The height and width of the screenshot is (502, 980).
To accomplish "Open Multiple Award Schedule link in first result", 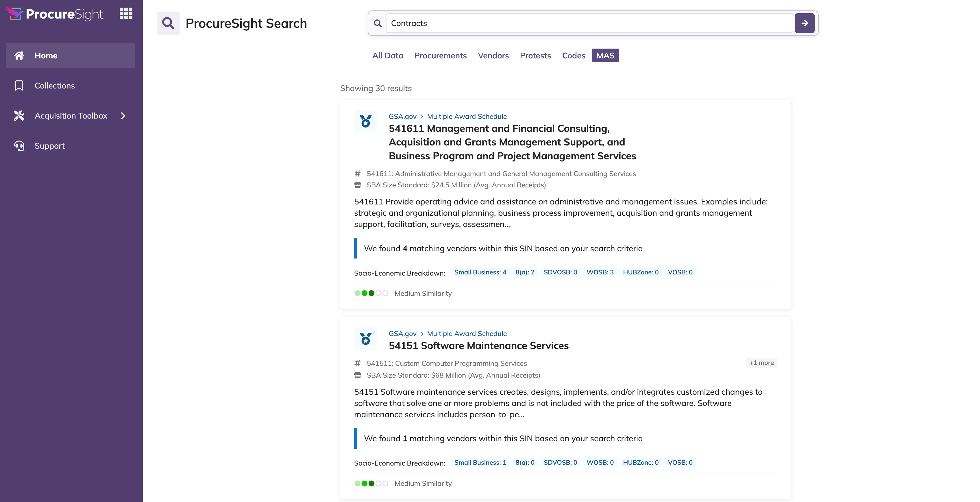I will 467,117.
